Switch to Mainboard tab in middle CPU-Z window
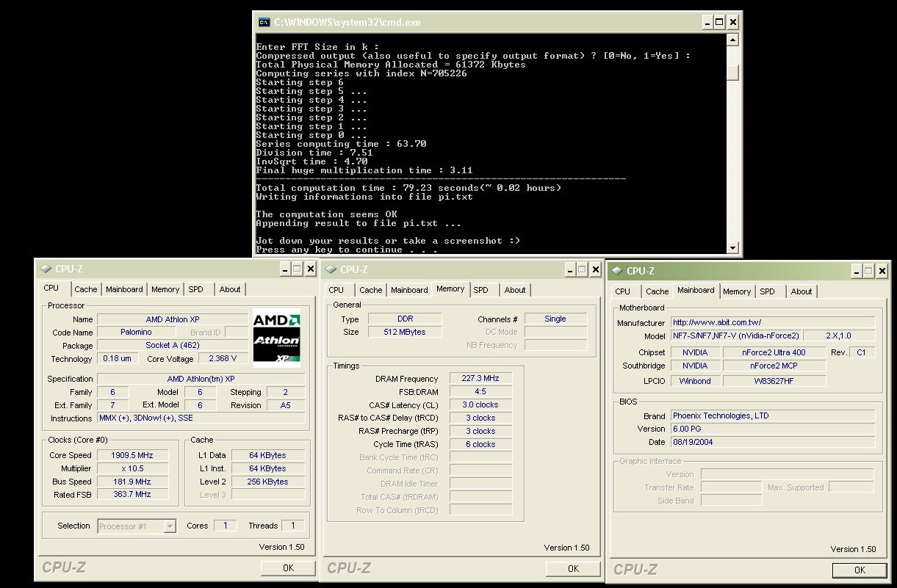897x588 pixels. pyautogui.click(x=409, y=290)
